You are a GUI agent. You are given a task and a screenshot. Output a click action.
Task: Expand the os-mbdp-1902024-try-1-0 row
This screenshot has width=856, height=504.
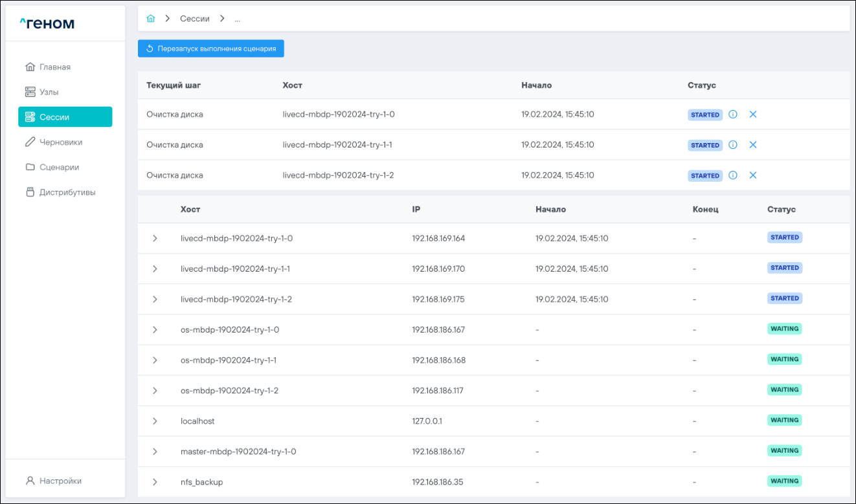(155, 330)
